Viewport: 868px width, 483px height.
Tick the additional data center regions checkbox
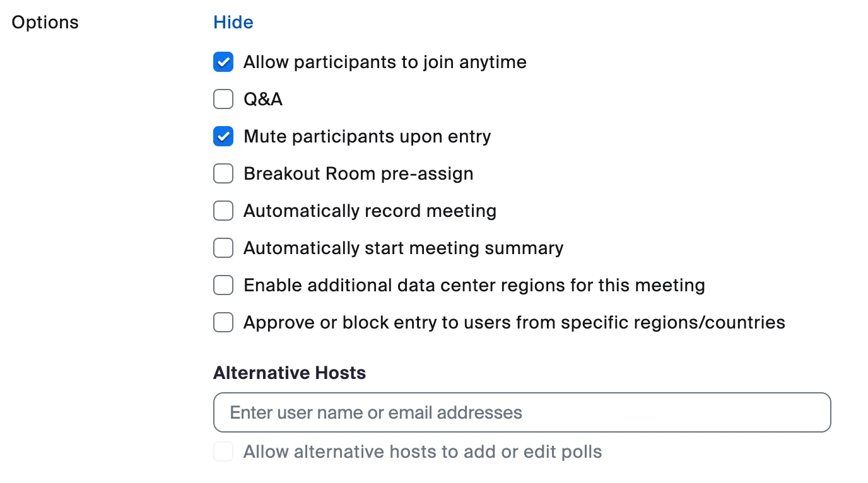point(223,286)
